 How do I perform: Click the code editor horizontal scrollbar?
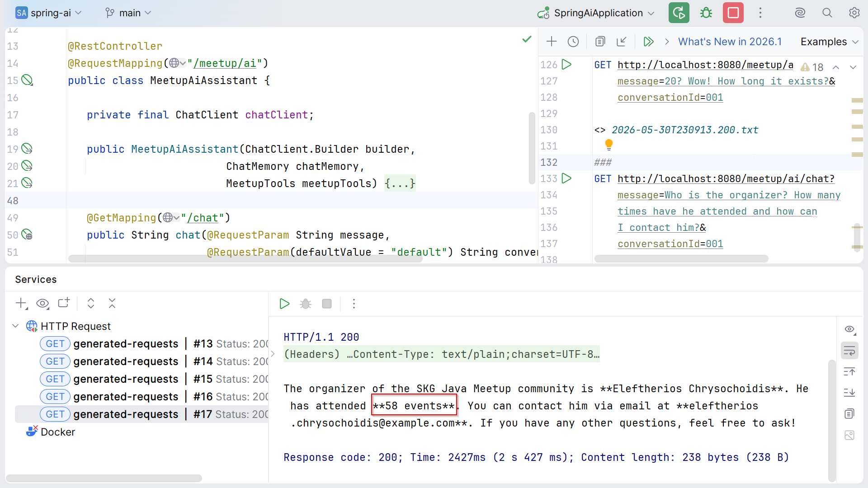[245, 259]
